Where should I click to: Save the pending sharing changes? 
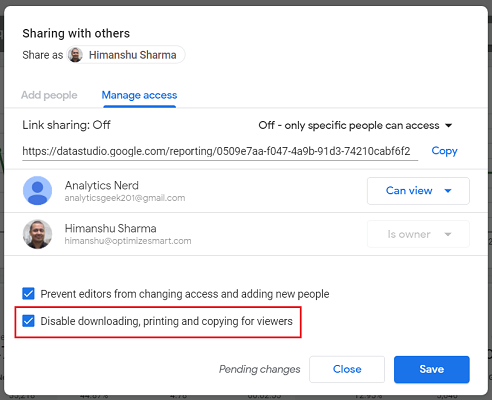coord(432,369)
